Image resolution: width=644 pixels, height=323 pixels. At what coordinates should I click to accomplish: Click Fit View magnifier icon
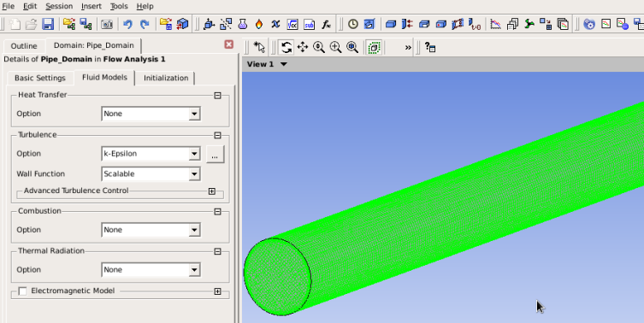coord(352,48)
